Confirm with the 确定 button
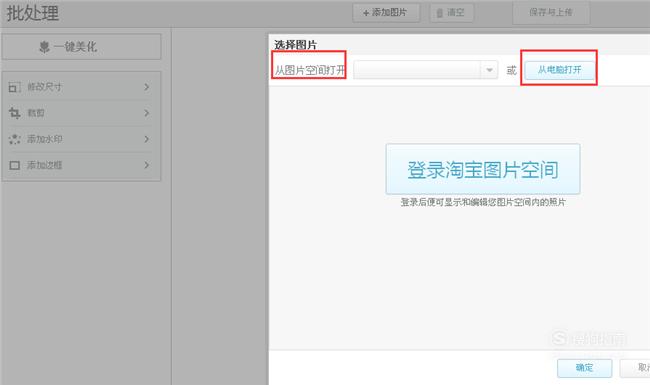650x385 pixels. (585, 368)
